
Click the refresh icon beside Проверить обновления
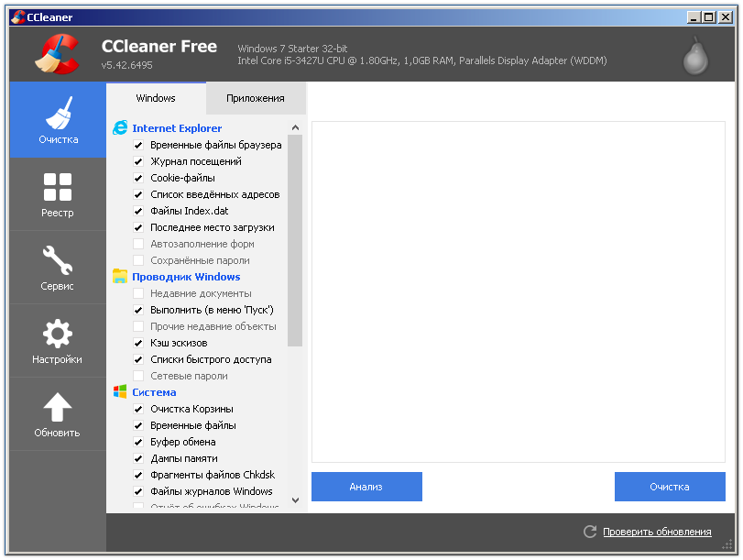point(590,532)
